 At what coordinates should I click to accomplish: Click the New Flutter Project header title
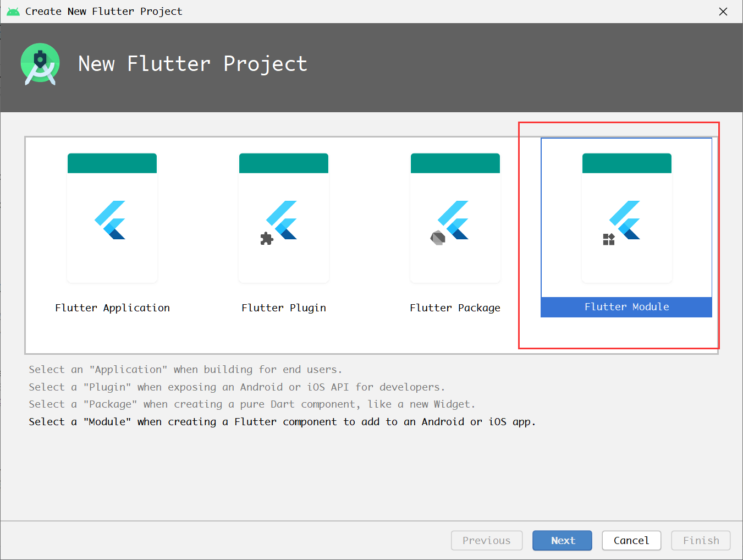pyautogui.click(x=193, y=64)
